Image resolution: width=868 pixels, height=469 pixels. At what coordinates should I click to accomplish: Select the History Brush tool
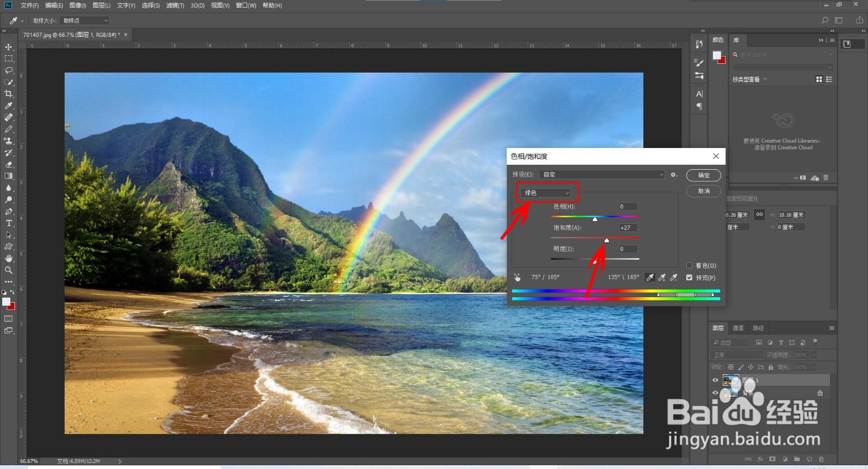pyautogui.click(x=9, y=153)
